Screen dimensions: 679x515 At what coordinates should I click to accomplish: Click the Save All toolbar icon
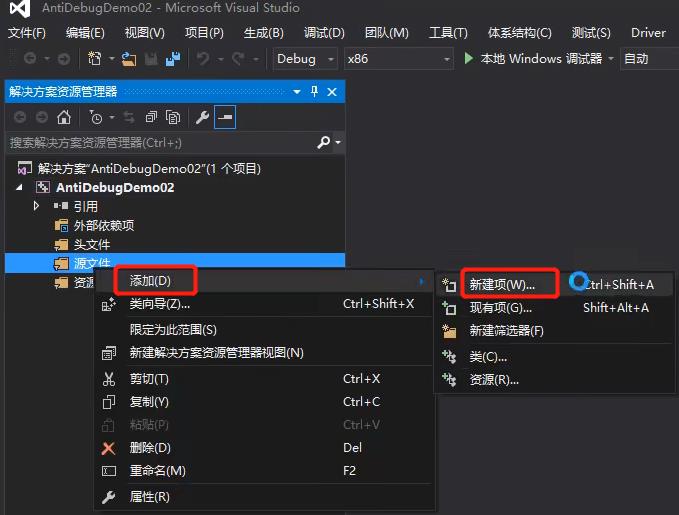[x=173, y=58]
